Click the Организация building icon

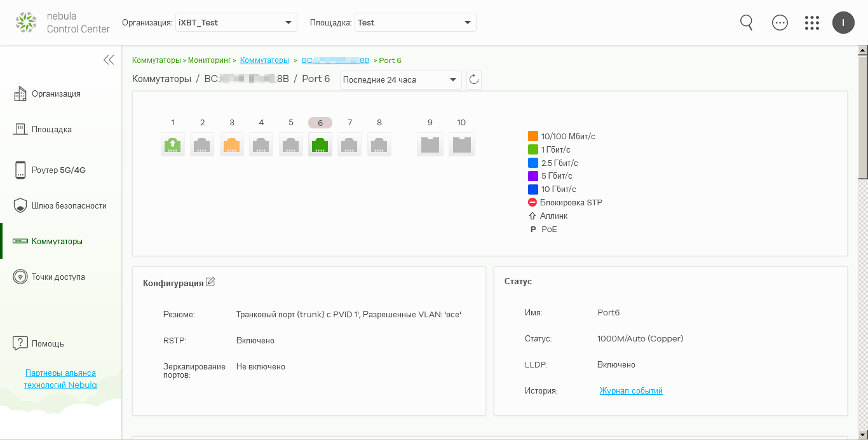(x=20, y=93)
